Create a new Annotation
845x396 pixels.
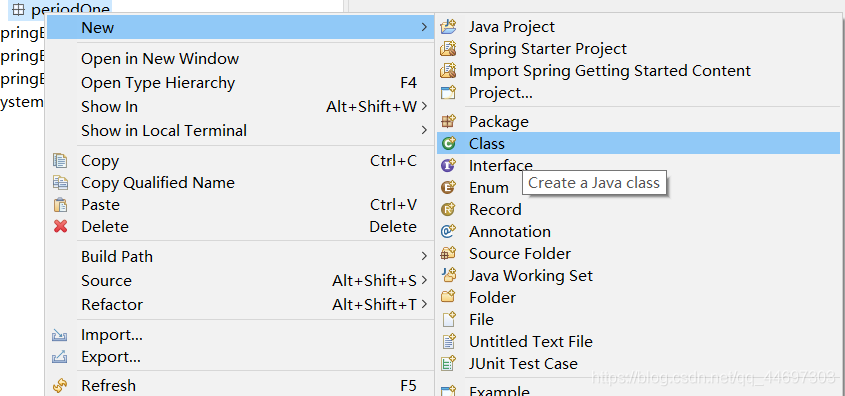(639, 232)
